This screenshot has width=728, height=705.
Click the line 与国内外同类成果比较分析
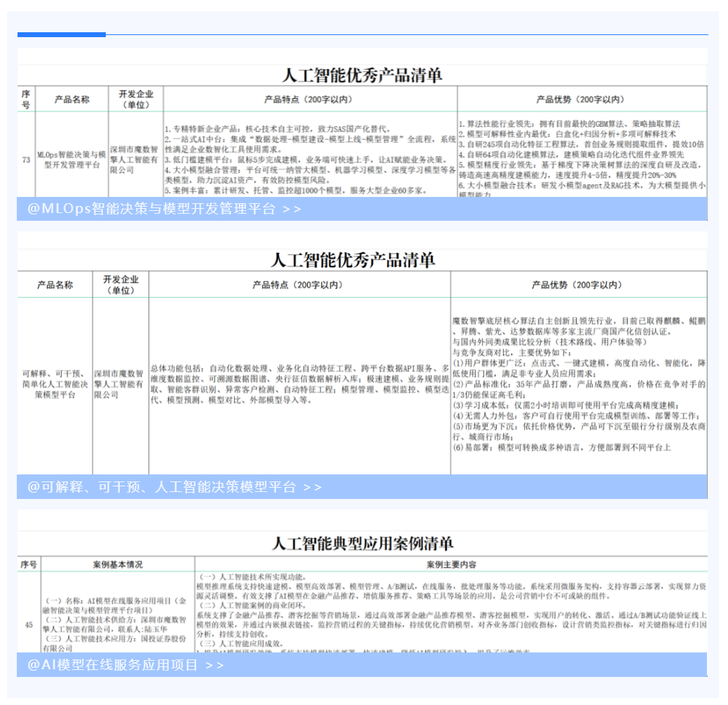(x=550, y=342)
